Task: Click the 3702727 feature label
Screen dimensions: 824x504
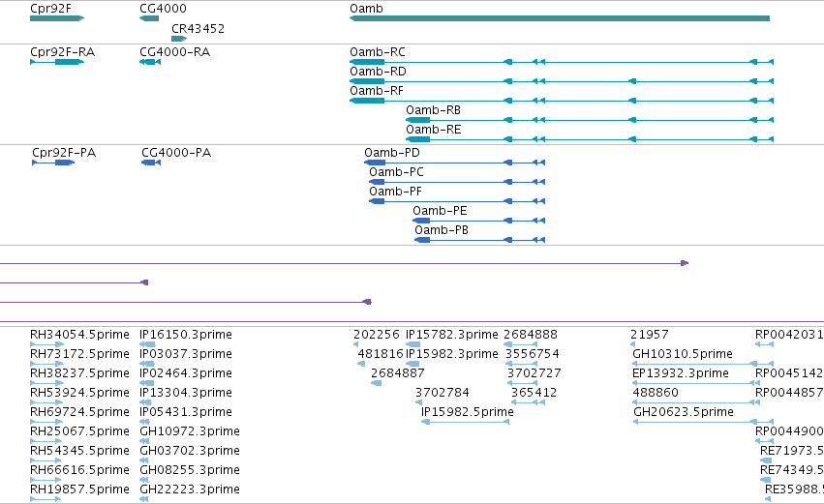Action: coord(534,373)
